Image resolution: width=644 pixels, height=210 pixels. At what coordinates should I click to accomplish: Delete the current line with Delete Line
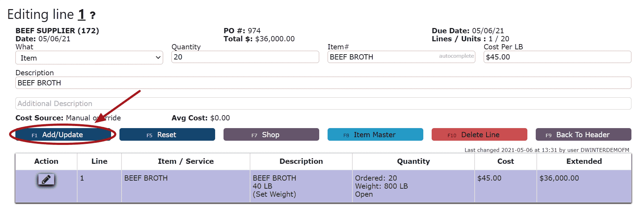[x=479, y=135]
